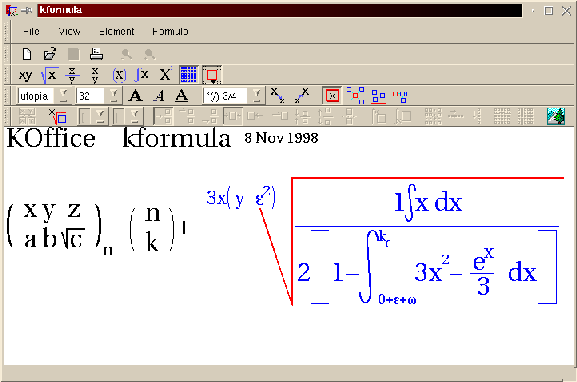Image resolution: width=577 pixels, height=382 pixels.
Task: Insert a square root element
Action: (50, 75)
